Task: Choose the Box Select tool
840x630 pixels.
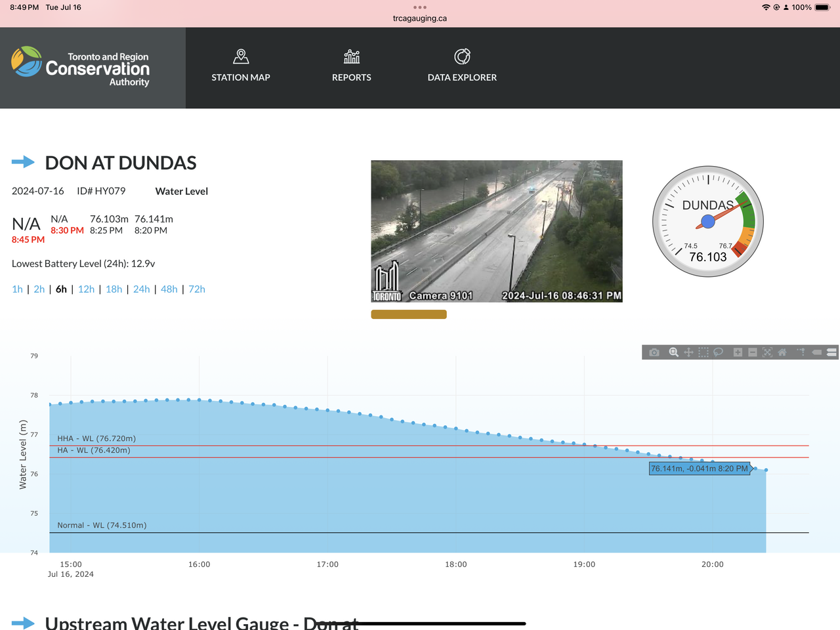Action: [703, 352]
